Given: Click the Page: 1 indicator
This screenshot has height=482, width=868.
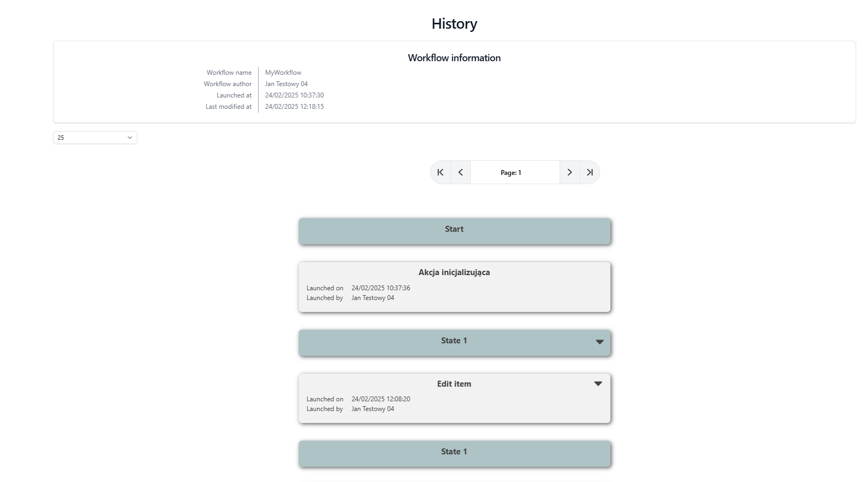Looking at the screenshot, I should coord(511,173).
